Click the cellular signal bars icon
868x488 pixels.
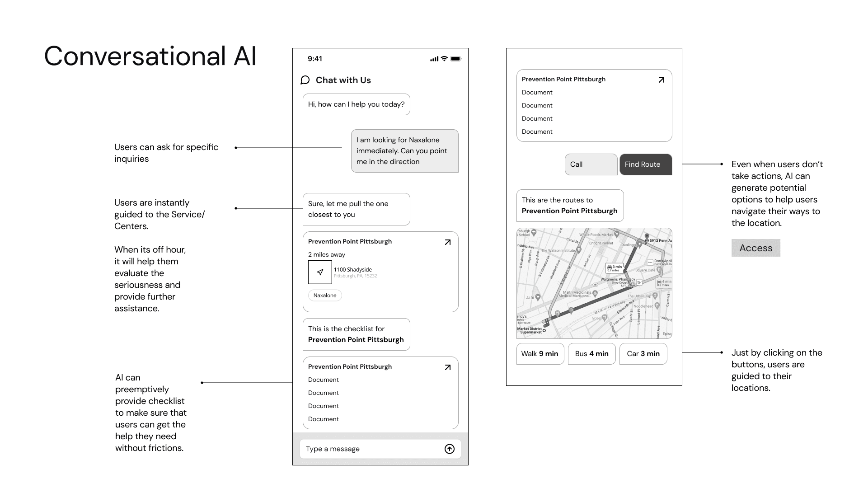(434, 59)
